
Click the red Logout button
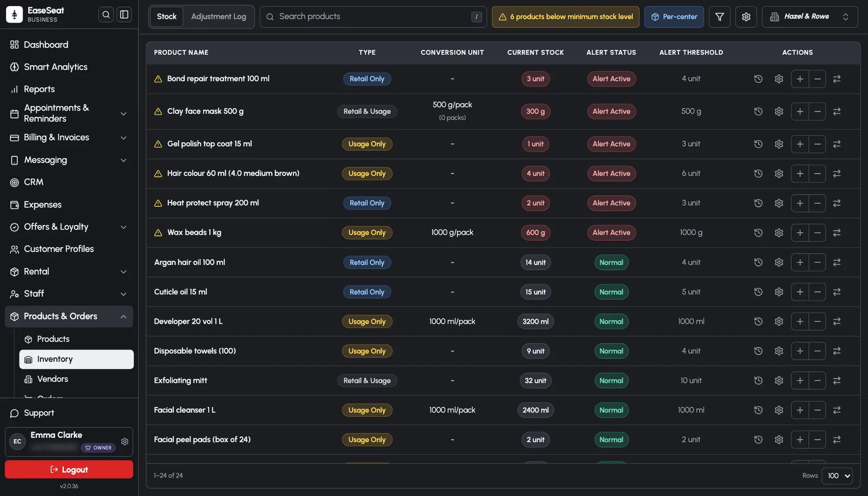pos(69,470)
